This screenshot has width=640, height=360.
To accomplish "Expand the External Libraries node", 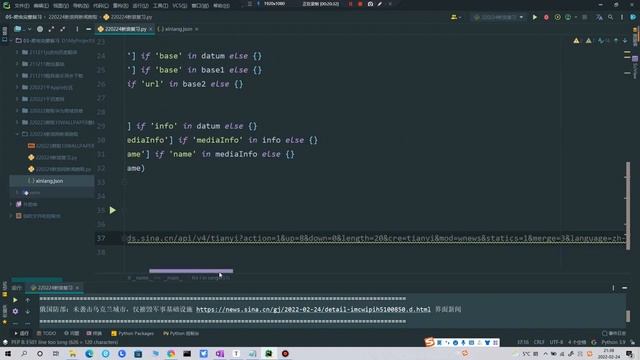I will 11,204.
